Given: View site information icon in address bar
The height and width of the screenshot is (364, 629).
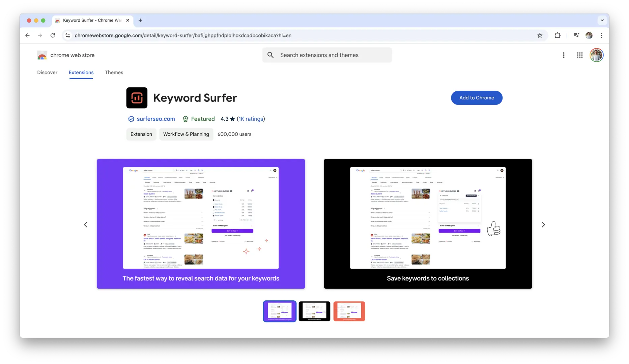Looking at the screenshot, I should click(x=68, y=35).
